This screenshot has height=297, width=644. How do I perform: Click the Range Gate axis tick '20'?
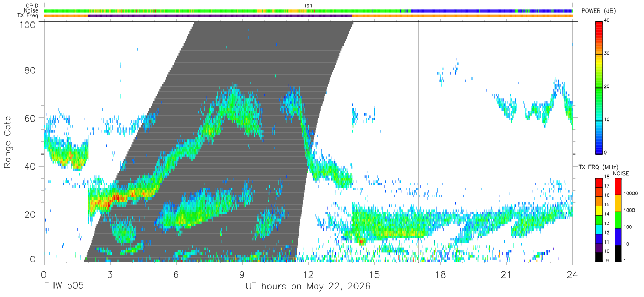tap(30, 214)
